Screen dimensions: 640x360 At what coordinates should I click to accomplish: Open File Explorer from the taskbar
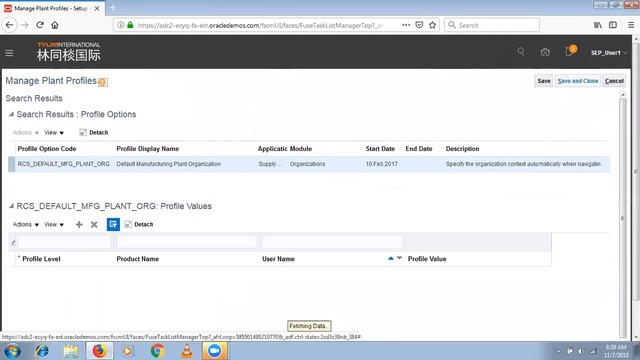[71, 351]
